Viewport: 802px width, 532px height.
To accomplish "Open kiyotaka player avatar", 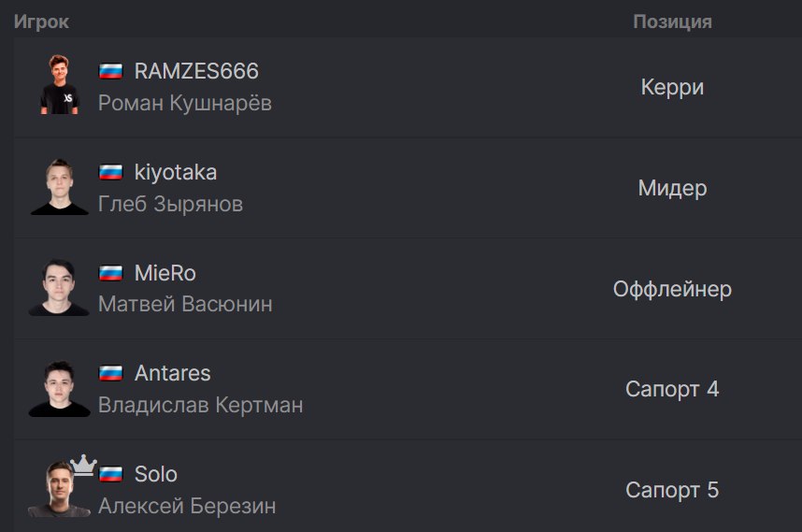I will tap(59, 186).
